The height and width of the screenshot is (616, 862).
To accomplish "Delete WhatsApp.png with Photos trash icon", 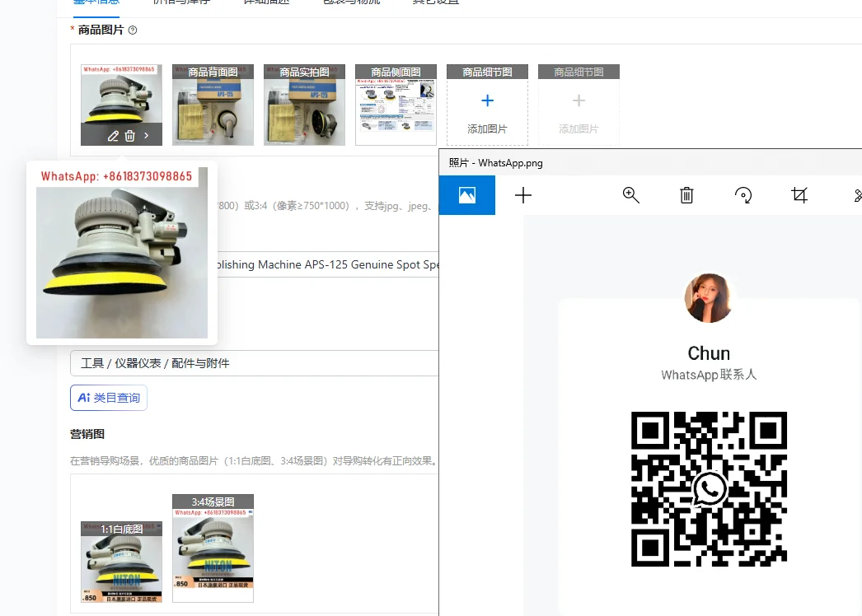I will point(686,195).
